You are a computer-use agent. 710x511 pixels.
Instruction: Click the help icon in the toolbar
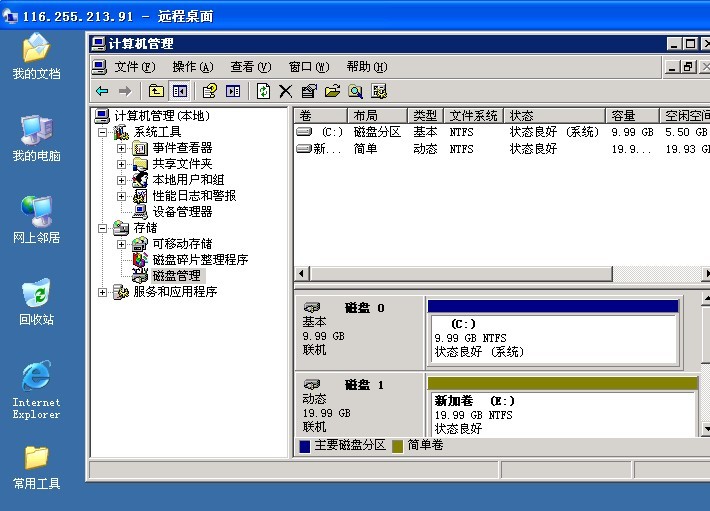209,91
